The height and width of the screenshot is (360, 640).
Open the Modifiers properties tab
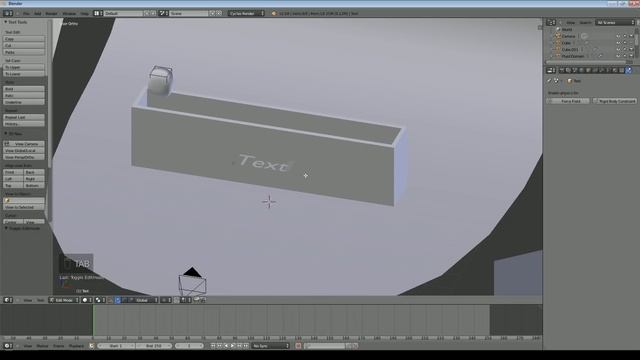point(601,70)
